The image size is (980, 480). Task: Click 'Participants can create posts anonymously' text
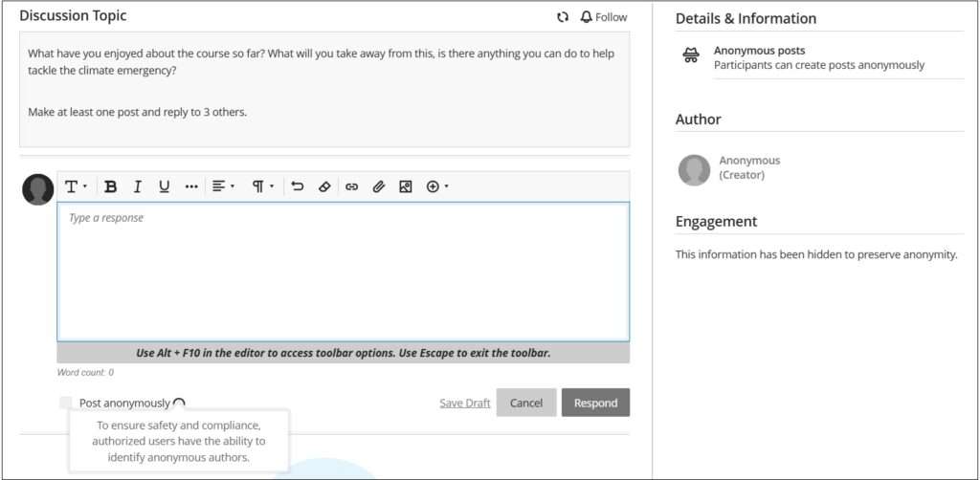point(819,65)
